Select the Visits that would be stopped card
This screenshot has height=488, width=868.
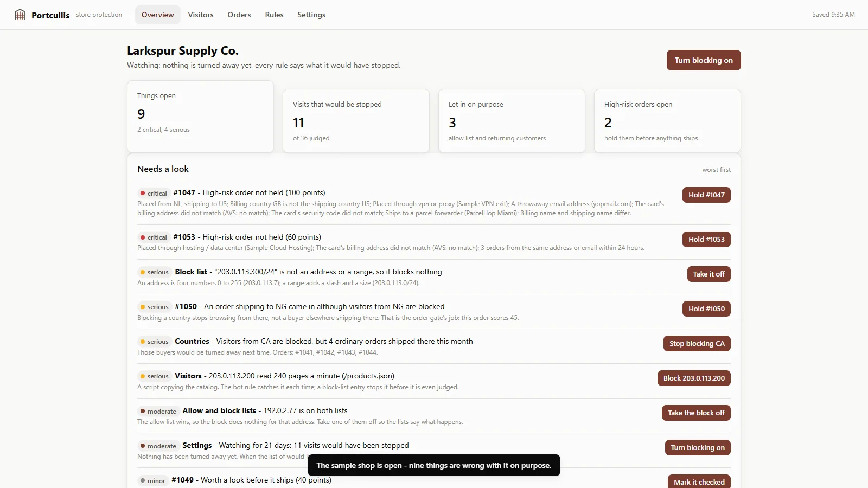coord(356,121)
